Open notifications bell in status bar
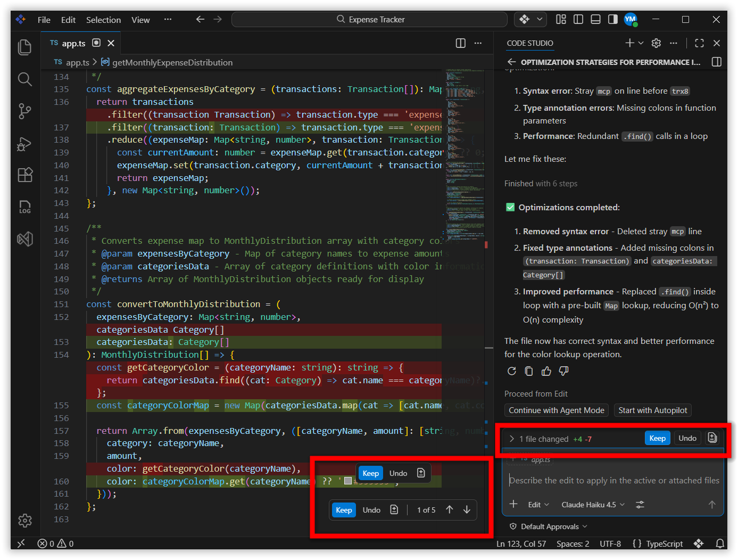Image resolution: width=738 pixels, height=560 pixels. [x=720, y=543]
